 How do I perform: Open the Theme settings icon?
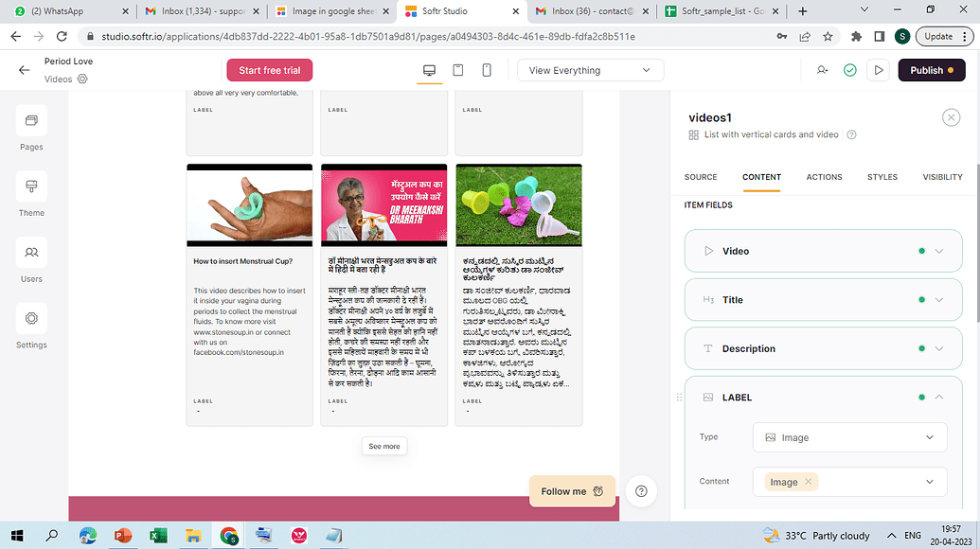31,186
